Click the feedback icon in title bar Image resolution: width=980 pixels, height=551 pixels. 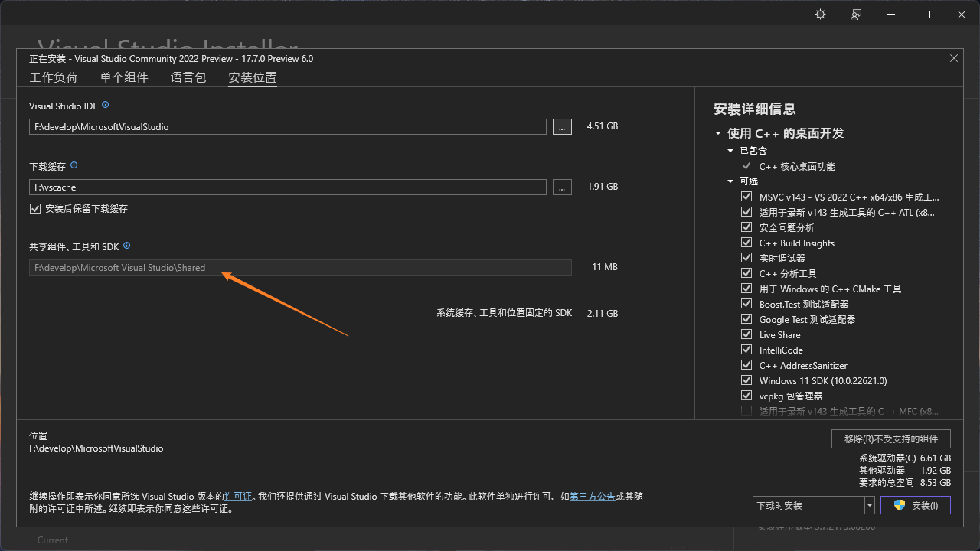pos(856,15)
